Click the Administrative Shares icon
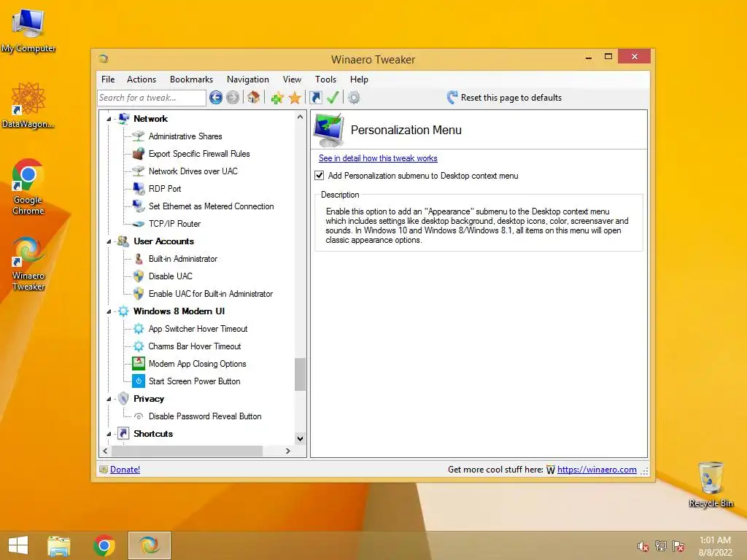Viewport: 747px width, 560px height. click(138, 136)
